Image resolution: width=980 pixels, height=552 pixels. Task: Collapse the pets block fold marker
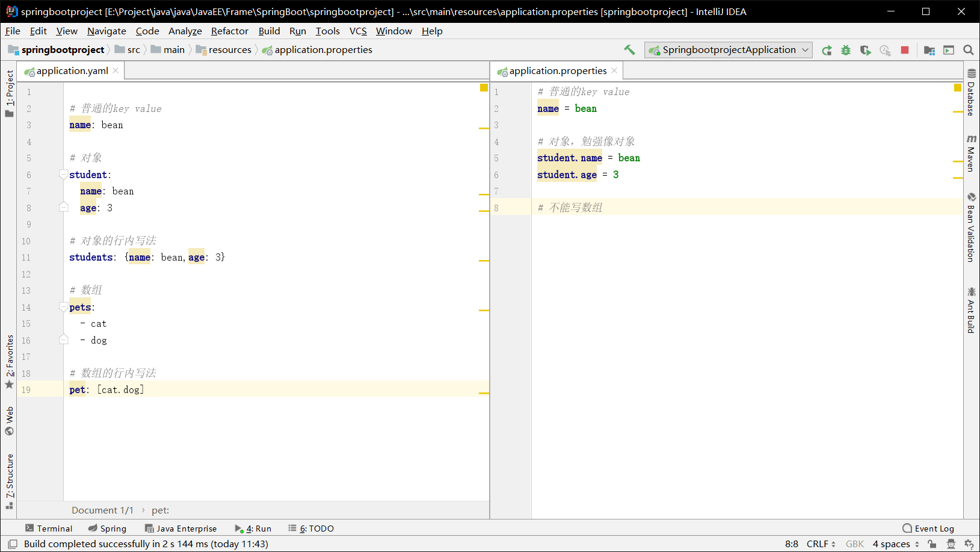click(63, 308)
